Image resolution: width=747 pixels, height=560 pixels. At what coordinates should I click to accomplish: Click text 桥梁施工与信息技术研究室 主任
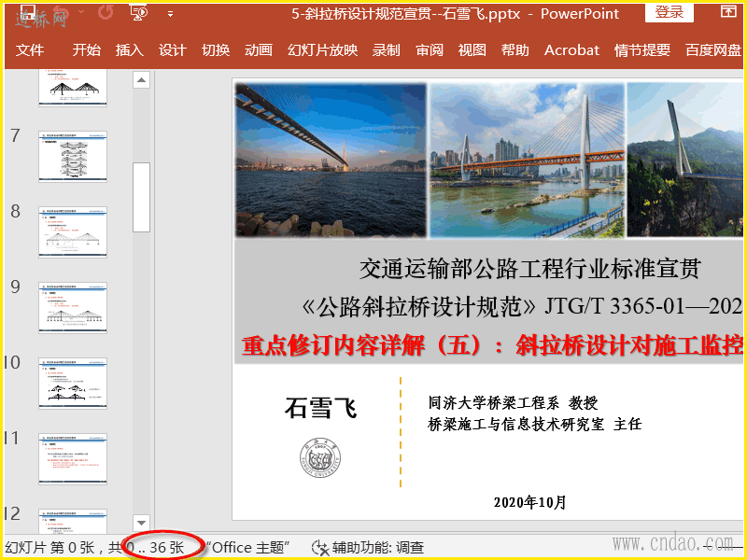tap(534, 424)
